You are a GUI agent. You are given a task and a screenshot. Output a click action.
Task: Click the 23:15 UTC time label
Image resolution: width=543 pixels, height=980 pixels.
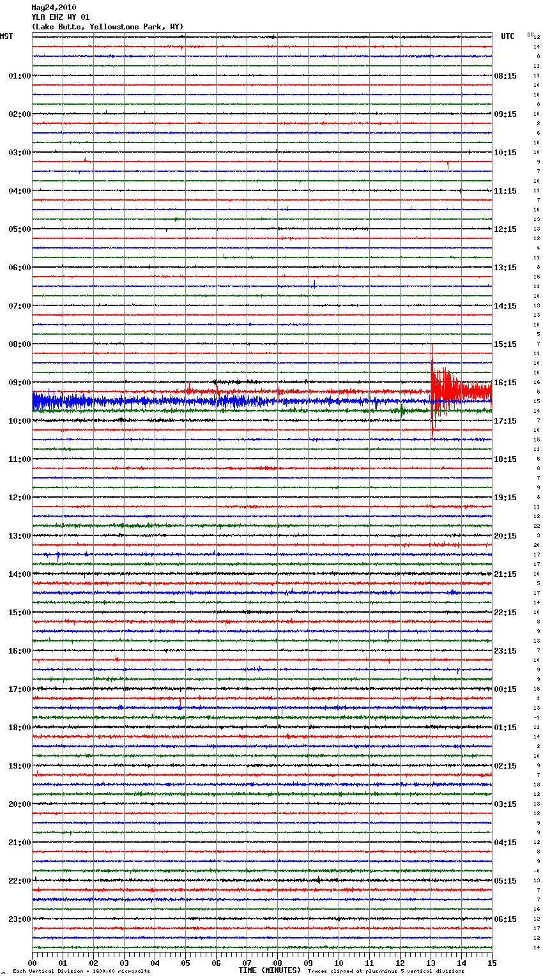point(505,651)
